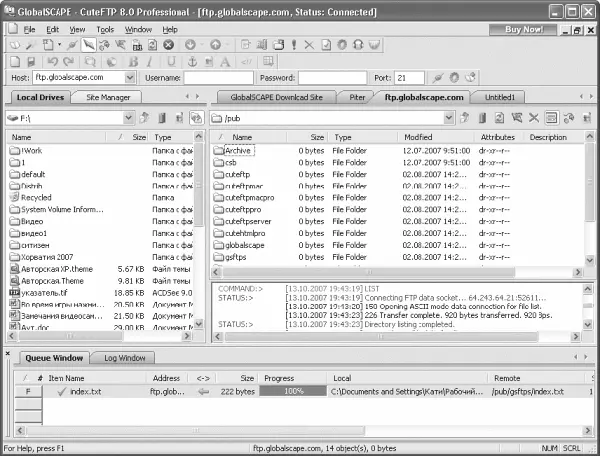Click the up-folder icon next to /pub path
The image size is (600, 456).
(x=465, y=118)
